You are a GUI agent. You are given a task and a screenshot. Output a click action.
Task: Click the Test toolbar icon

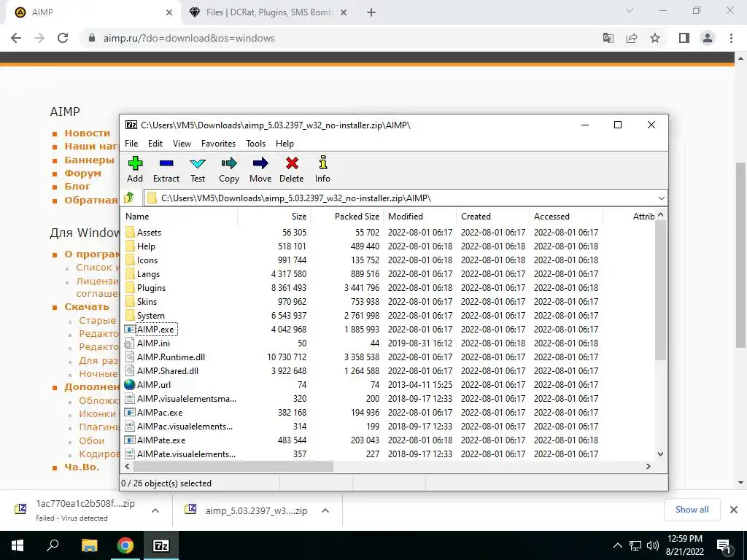coord(198,164)
